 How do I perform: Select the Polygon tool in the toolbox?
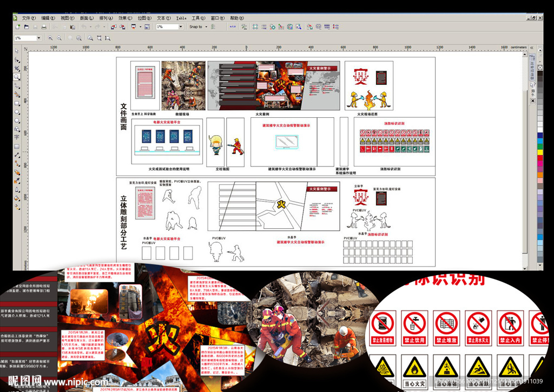pyautogui.click(x=17, y=121)
